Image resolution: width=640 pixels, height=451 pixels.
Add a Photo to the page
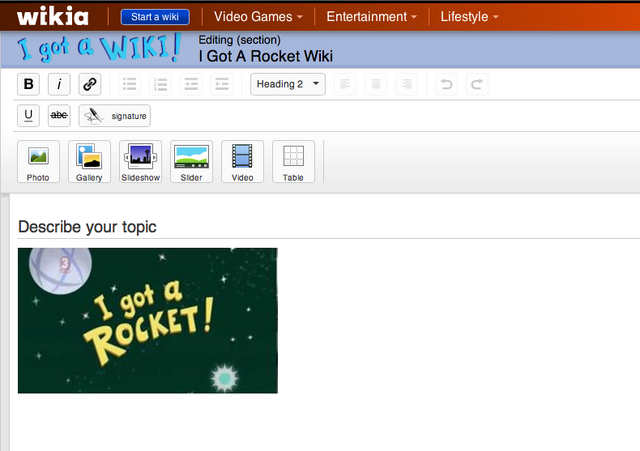tap(38, 162)
